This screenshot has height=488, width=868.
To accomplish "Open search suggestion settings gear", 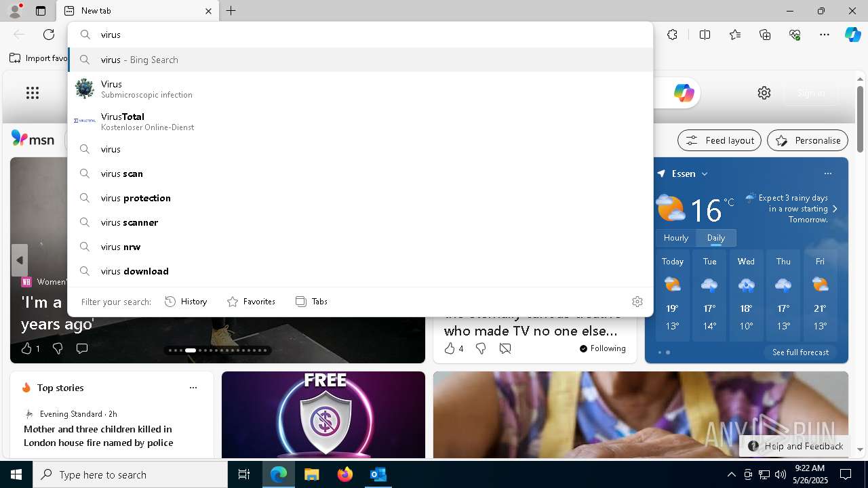I will point(637,302).
